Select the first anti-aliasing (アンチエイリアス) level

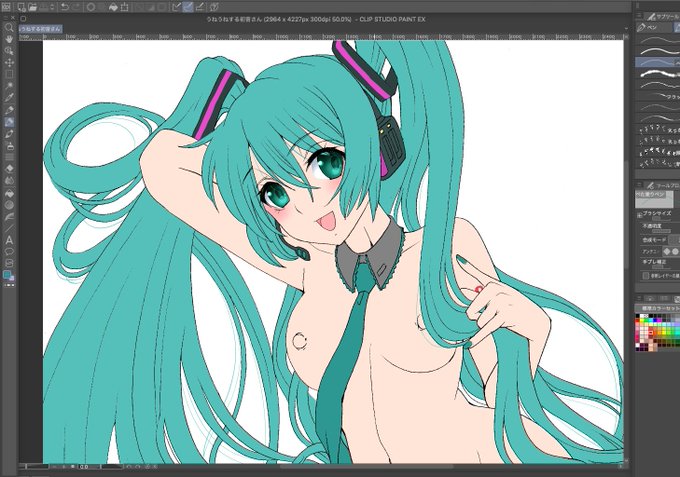pos(668,252)
